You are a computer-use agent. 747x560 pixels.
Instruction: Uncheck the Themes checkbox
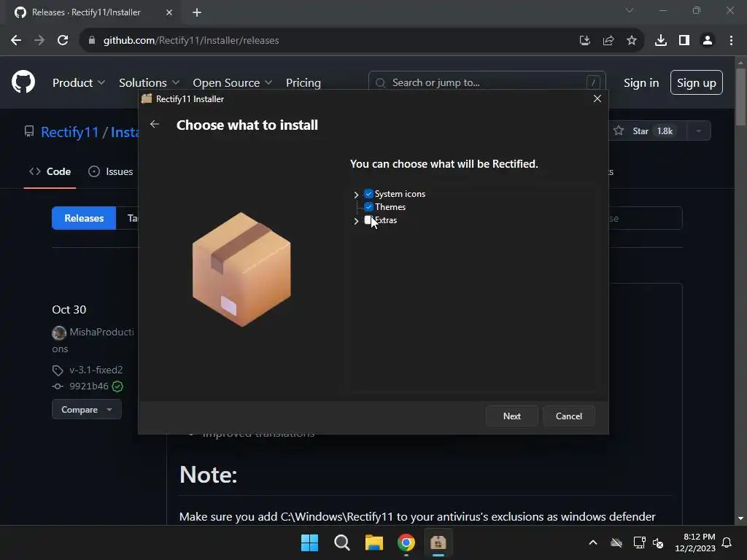(368, 206)
